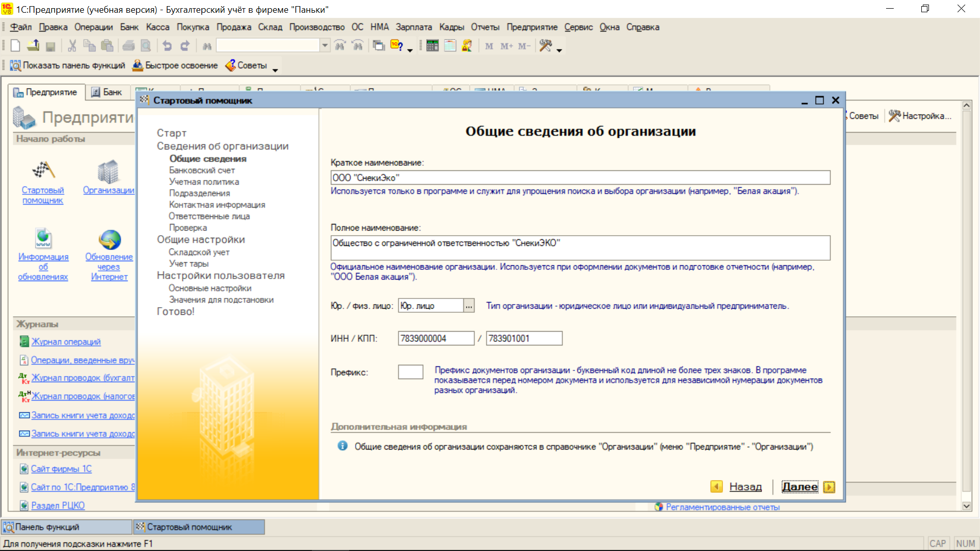The image size is (980, 551).
Task: Select Складской учет wizard step
Action: [x=199, y=252]
